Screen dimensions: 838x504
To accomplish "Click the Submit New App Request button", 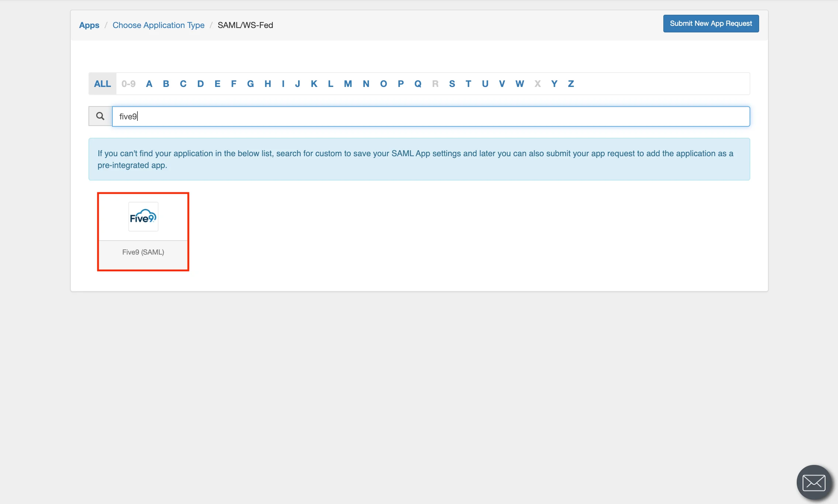I will (711, 23).
